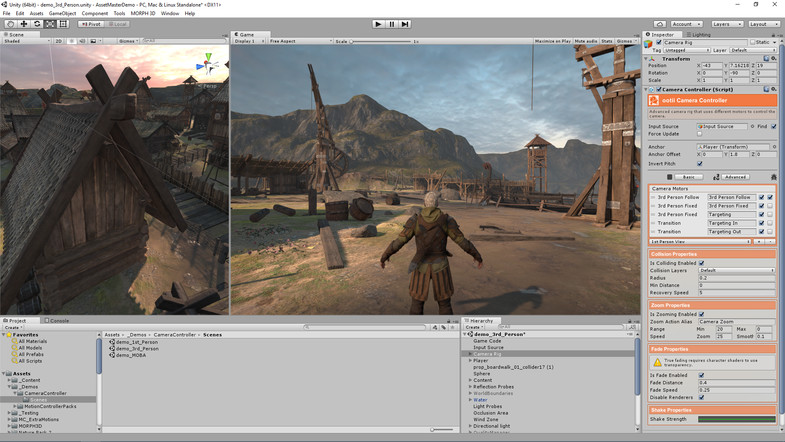Select the Move tool in the toolbar
Screen dimensions: 785x442
click(24, 24)
